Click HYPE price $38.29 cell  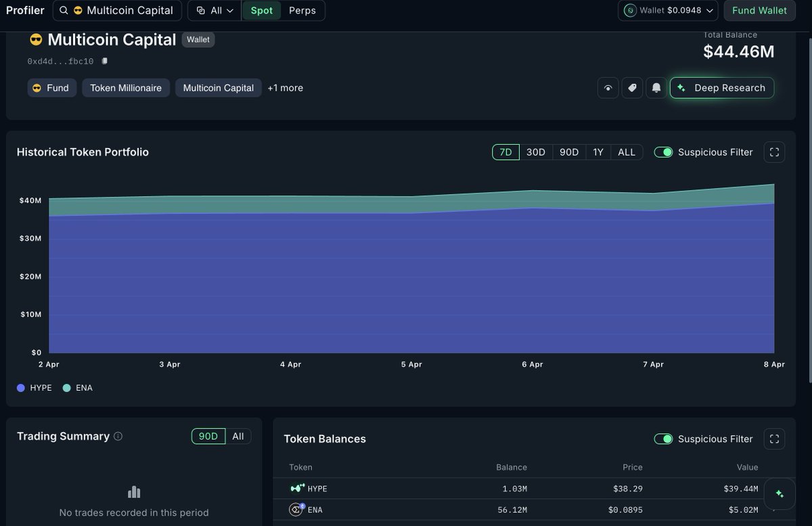click(627, 489)
